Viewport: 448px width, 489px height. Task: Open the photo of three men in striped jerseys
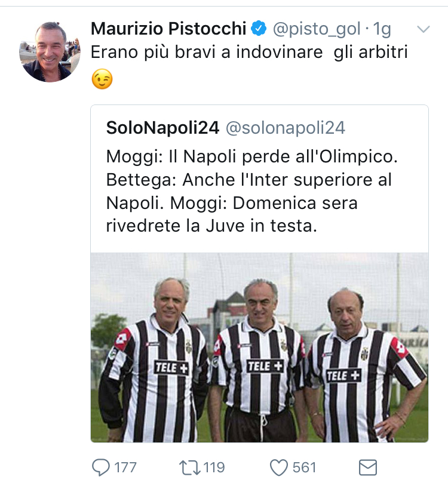[259, 347]
